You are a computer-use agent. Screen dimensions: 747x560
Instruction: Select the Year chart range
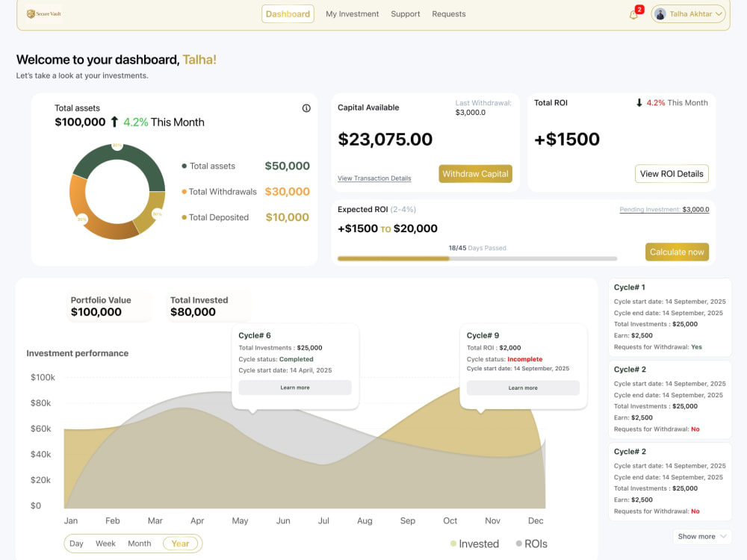180,544
